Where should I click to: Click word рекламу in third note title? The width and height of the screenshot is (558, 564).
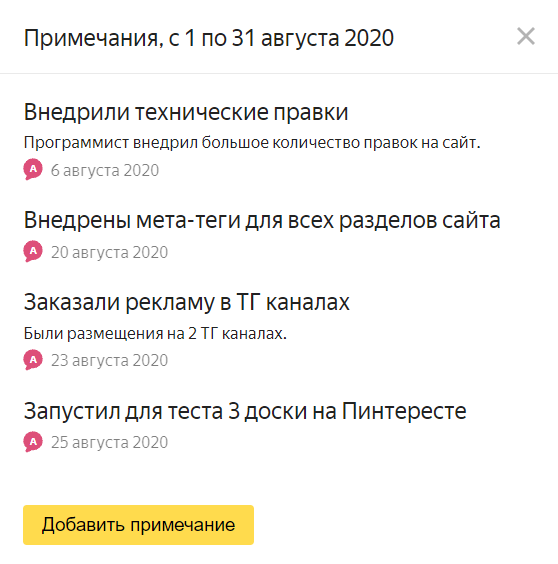pos(170,303)
